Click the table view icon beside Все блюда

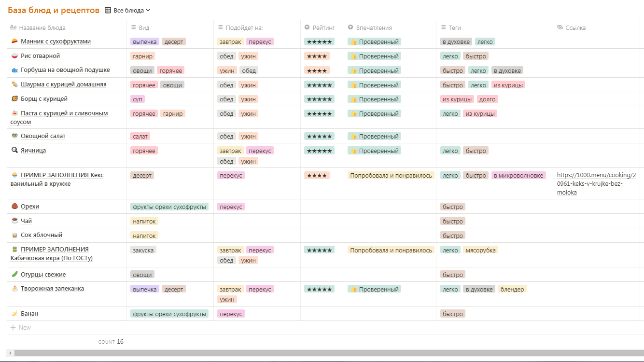(108, 10)
